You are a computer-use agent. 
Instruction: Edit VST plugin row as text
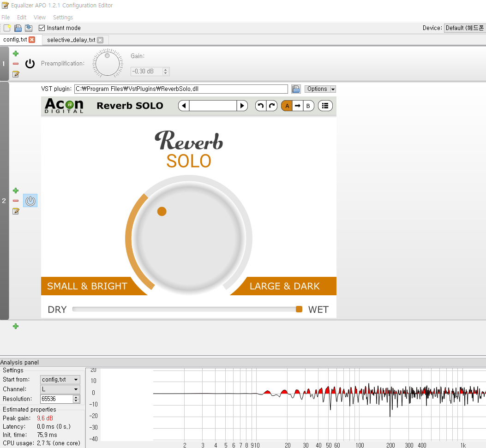click(16, 211)
